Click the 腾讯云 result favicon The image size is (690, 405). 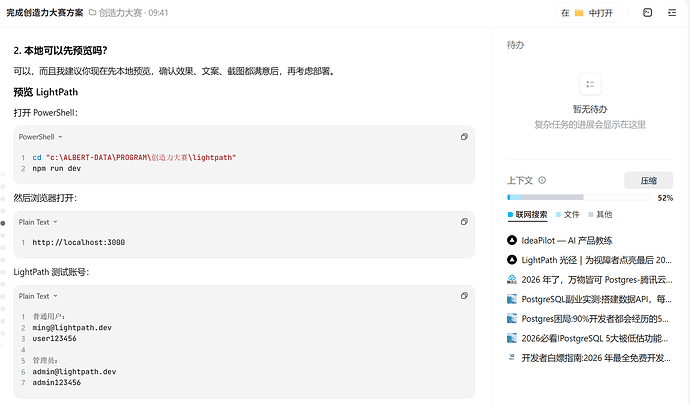[x=512, y=280]
